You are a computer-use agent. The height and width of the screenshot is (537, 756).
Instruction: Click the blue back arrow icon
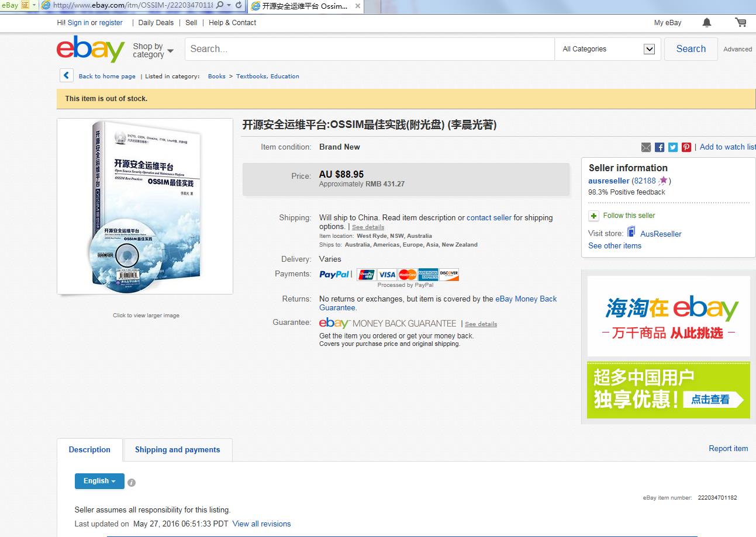pos(66,75)
